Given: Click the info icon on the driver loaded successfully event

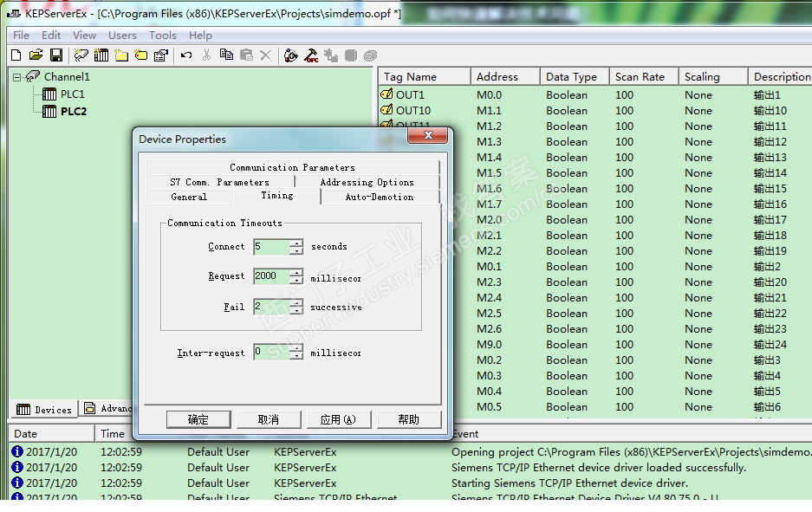Looking at the screenshot, I should pyautogui.click(x=17, y=467).
